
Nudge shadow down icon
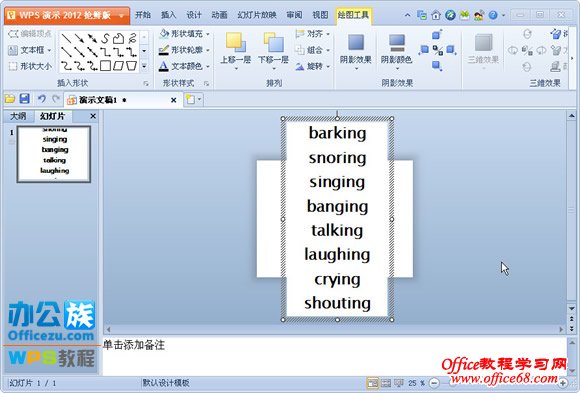(437, 66)
